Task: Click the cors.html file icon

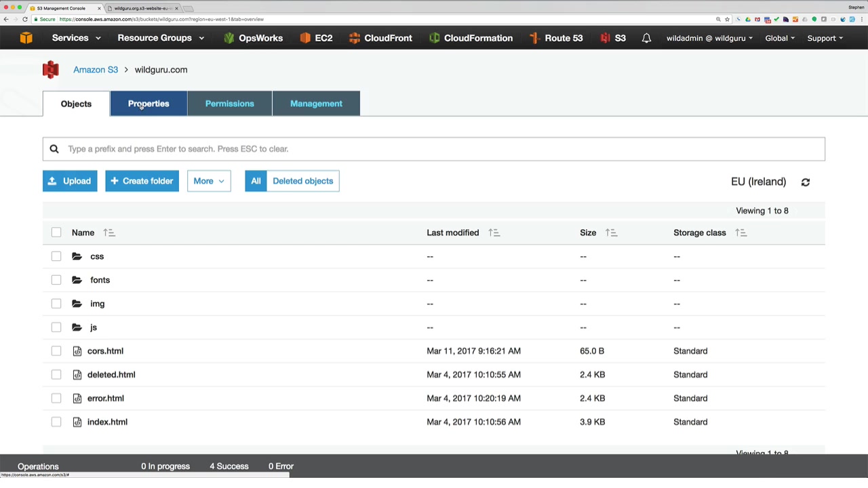Action: point(77,351)
